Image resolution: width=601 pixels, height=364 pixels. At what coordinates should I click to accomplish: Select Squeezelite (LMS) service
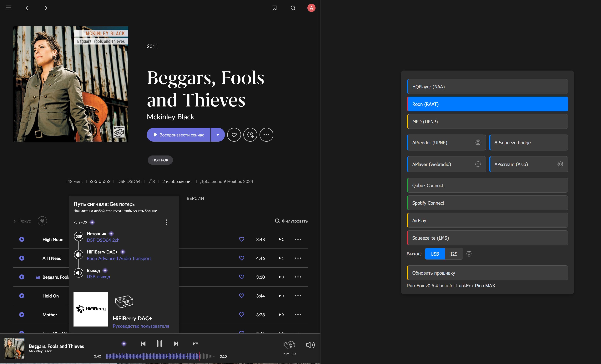pyautogui.click(x=487, y=238)
